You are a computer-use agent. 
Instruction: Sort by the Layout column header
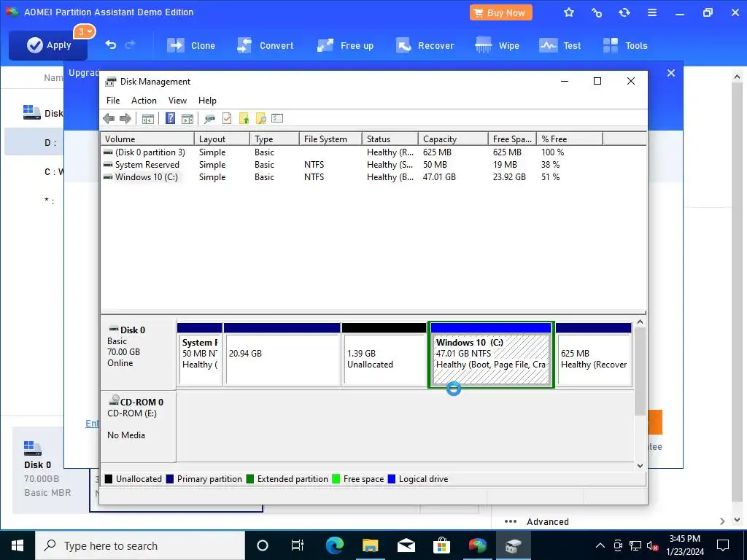click(222, 139)
